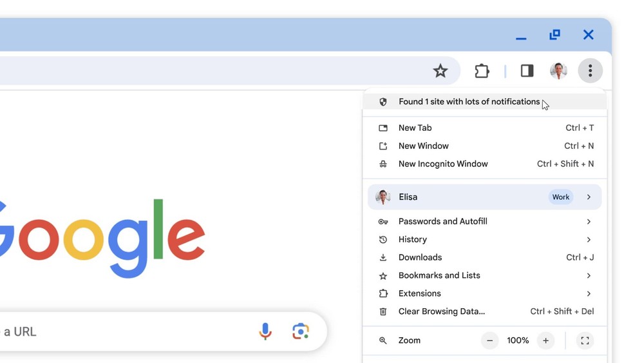Screen dimensions: 644x363
Task: Open Downloads from the menu
Action: click(x=420, y=257)
